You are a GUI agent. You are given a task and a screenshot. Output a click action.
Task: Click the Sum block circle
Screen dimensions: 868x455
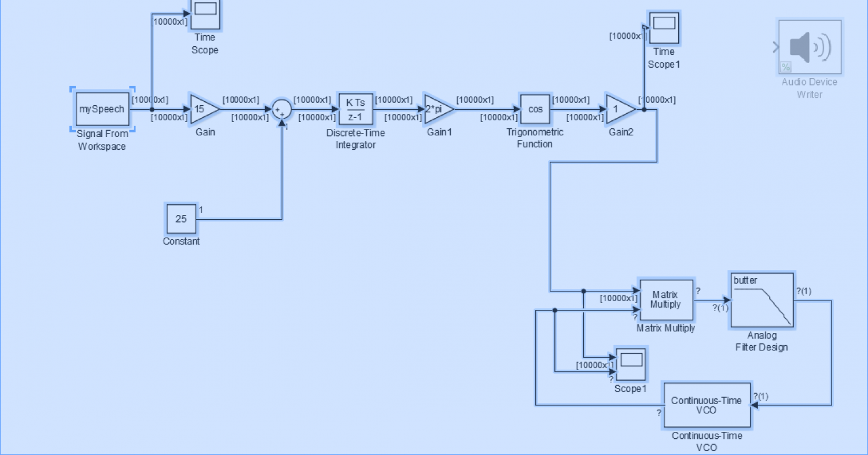pyautogui.click(x=282, y=110)
